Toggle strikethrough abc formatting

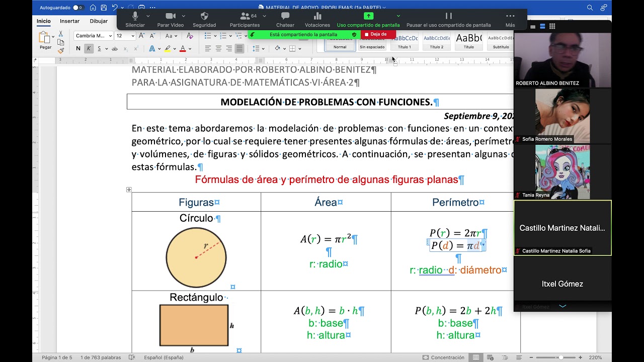pos(115,49)
